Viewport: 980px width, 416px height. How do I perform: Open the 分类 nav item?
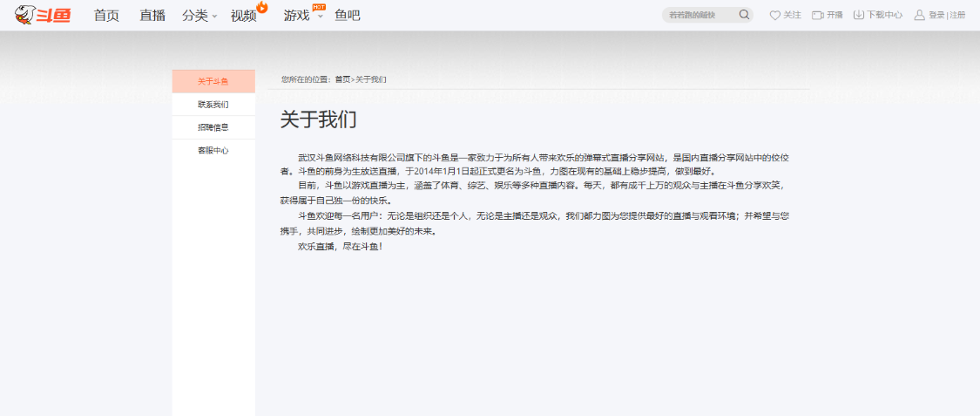click(x=195, y=16)
